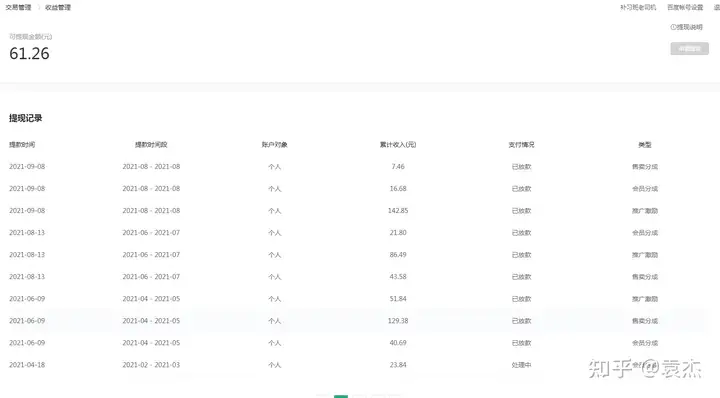Select the green active pagination page
Image resolution: width=720 pixels, height=398 pixels.
341,396
